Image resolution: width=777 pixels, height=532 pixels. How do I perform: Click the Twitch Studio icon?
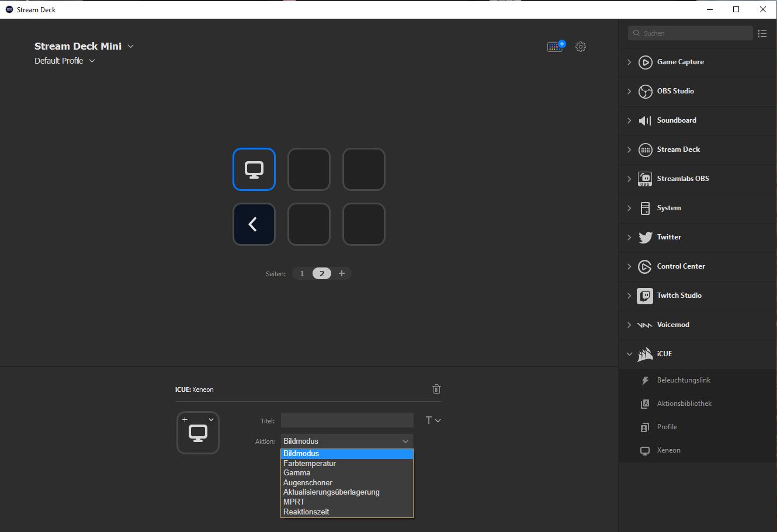(645, 295)
